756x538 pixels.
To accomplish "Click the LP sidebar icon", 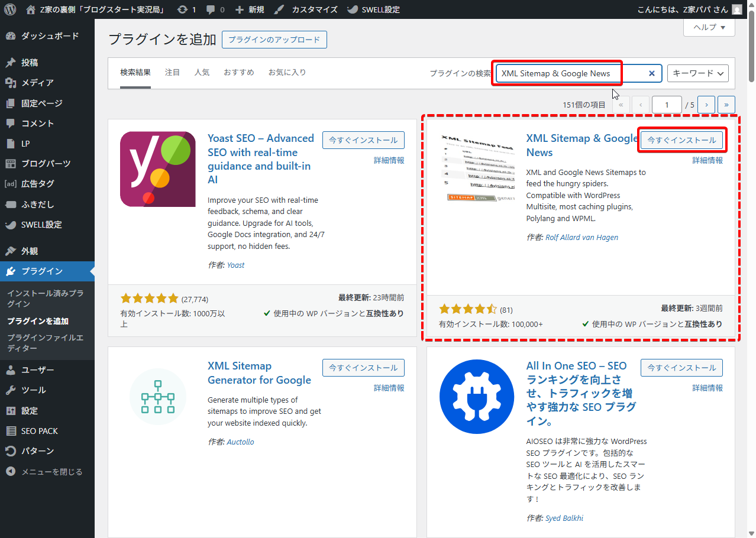I will point(11,144).
